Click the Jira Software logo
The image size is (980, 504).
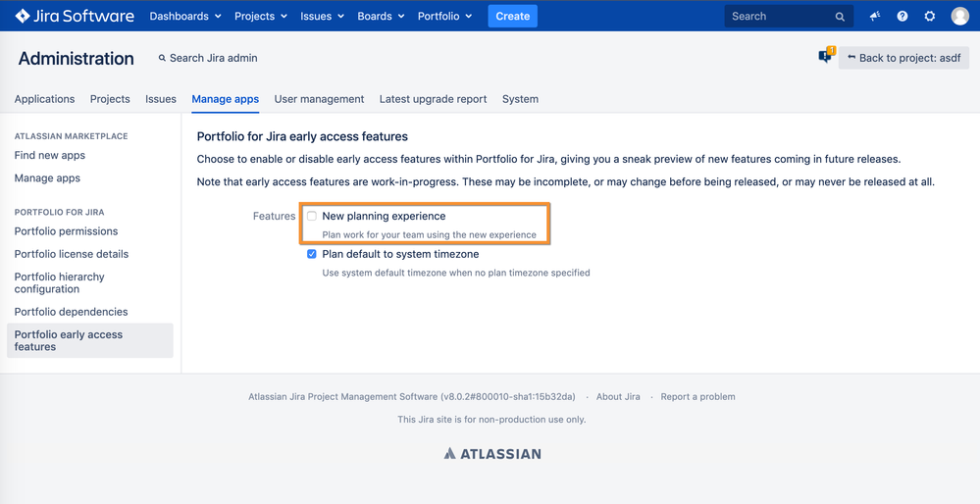[75, 17]
